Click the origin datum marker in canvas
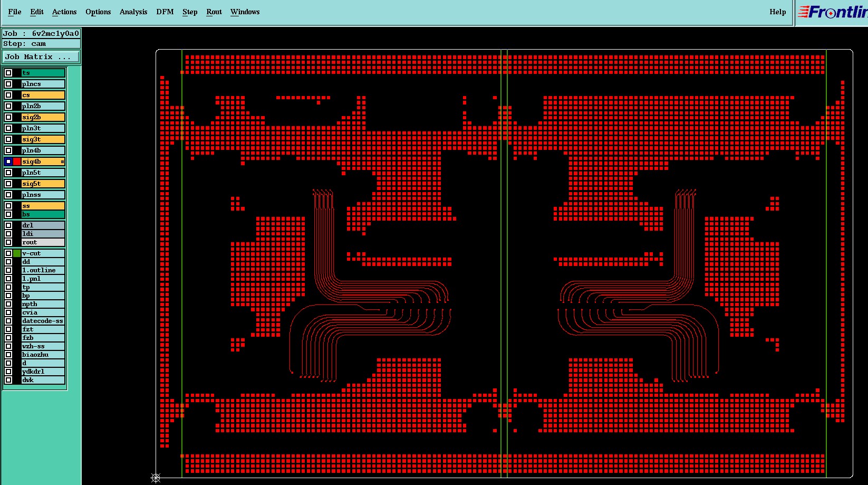The width and height of the screenshot is (868, 485). (156, 478)
